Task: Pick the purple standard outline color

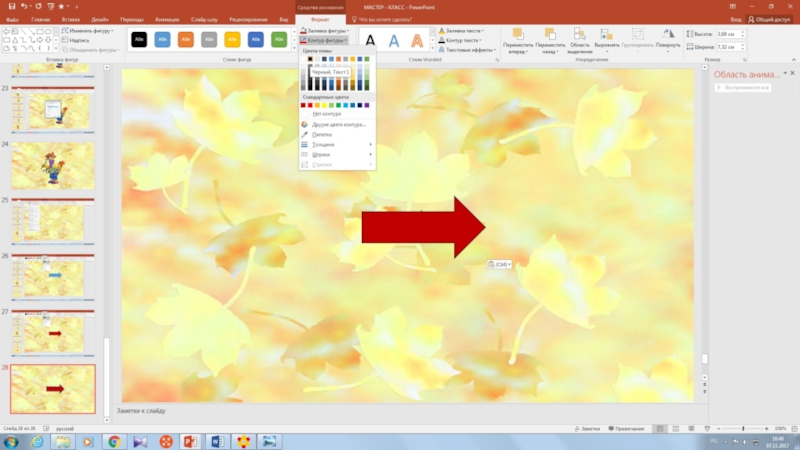Action: [x=367, y=105]
